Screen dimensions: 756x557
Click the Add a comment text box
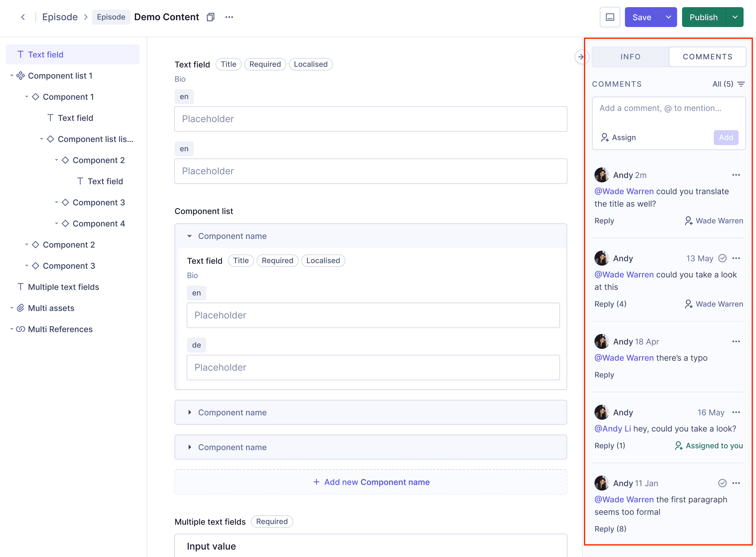(669, 113)
